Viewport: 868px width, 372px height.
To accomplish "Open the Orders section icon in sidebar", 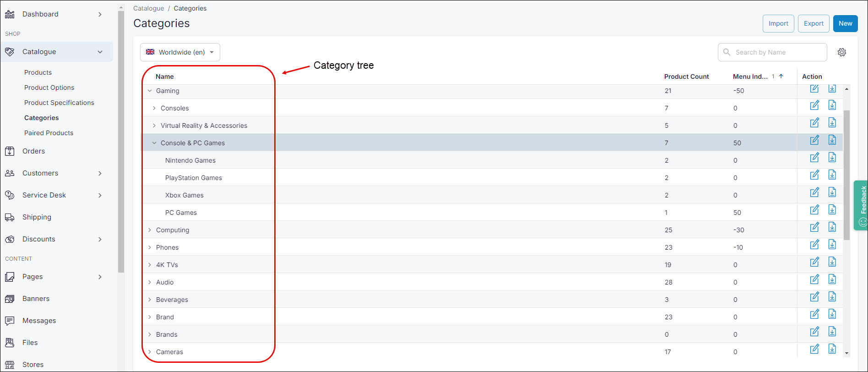I will pyautogui.click(x=10, y=151).
